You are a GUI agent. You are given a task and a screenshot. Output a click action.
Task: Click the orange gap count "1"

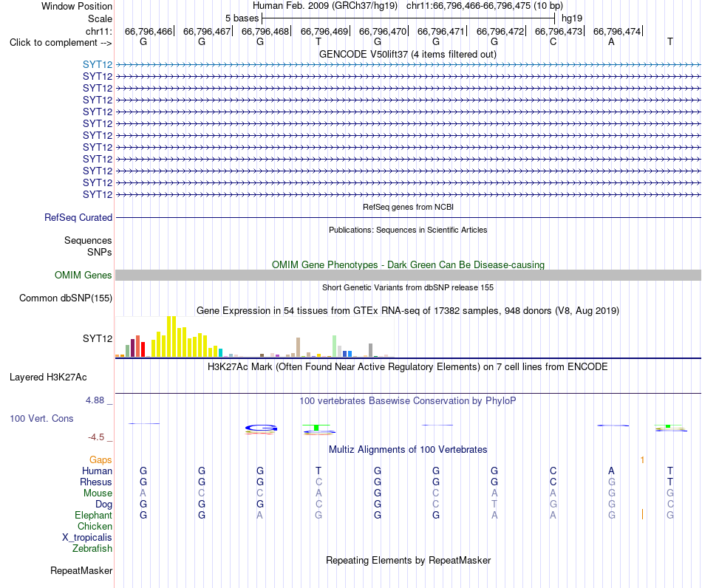(x=642, y=460)
